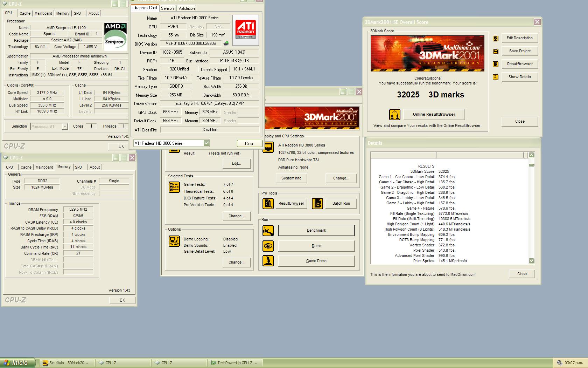This screenshot has width=588, height=368.
Task: Open the Validation tab in GPU-Z
Action: click(x=186, y=8)
